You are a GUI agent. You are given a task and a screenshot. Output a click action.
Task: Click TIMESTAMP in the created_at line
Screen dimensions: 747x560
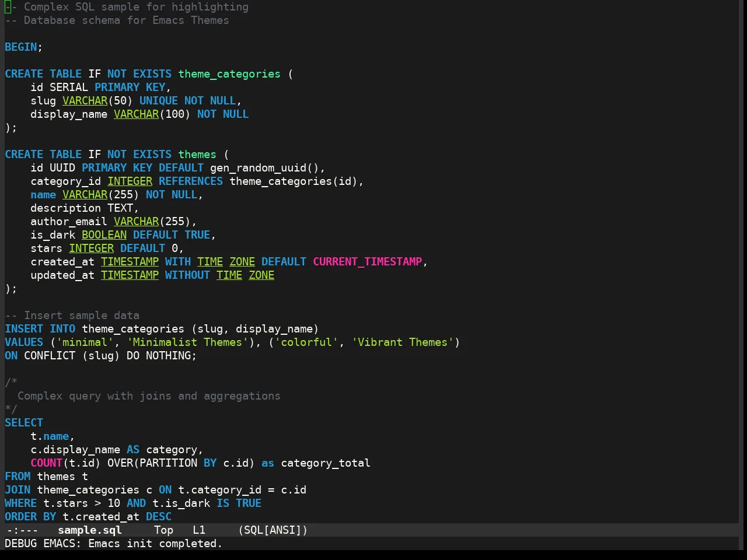pos(130,262)
